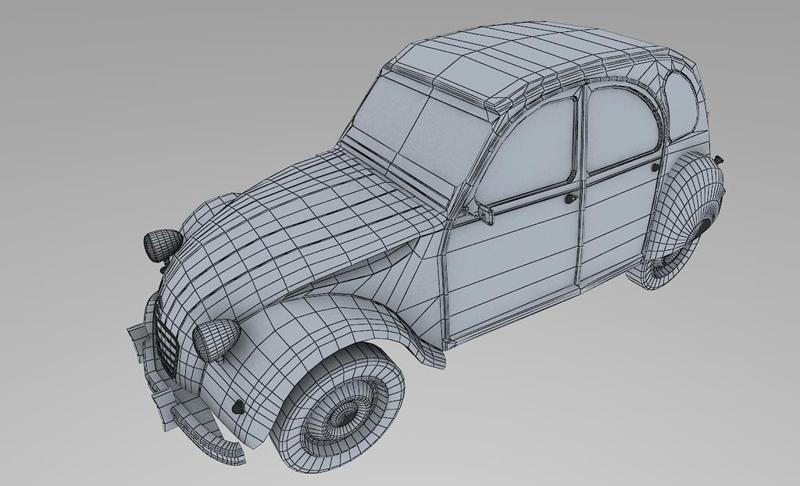Select the rear door handle
800x486 pixels.
(655, 167)
